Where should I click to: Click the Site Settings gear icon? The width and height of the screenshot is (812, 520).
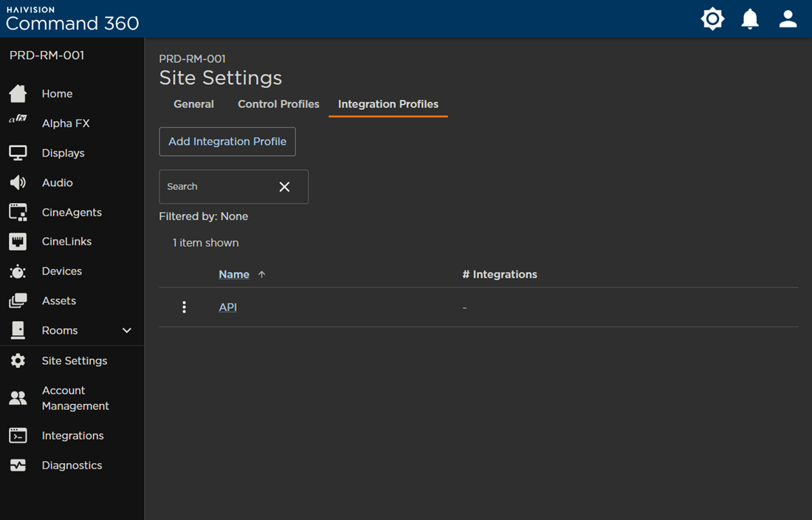18,360
